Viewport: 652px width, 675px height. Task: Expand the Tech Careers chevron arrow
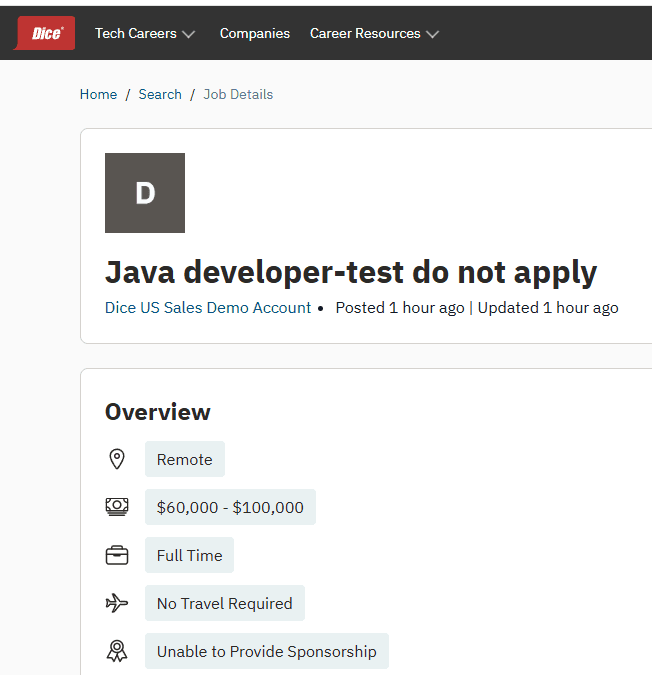tap(188, 34)
